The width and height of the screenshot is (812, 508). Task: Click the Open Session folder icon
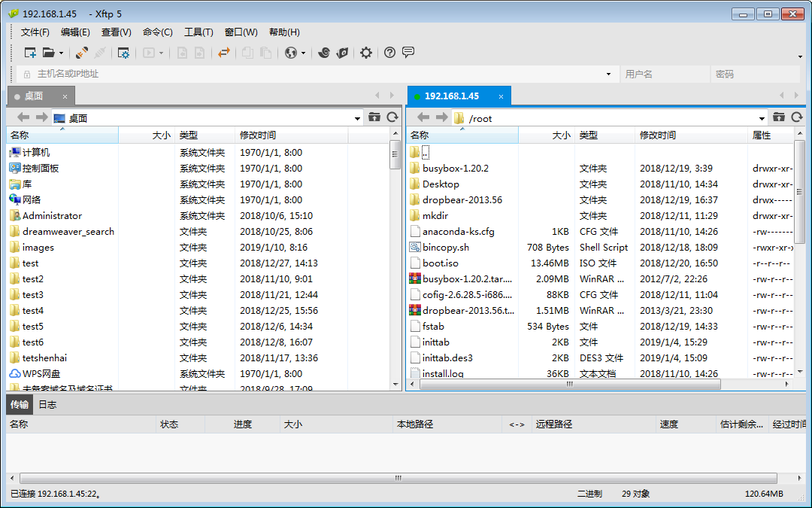coord(49,53)
